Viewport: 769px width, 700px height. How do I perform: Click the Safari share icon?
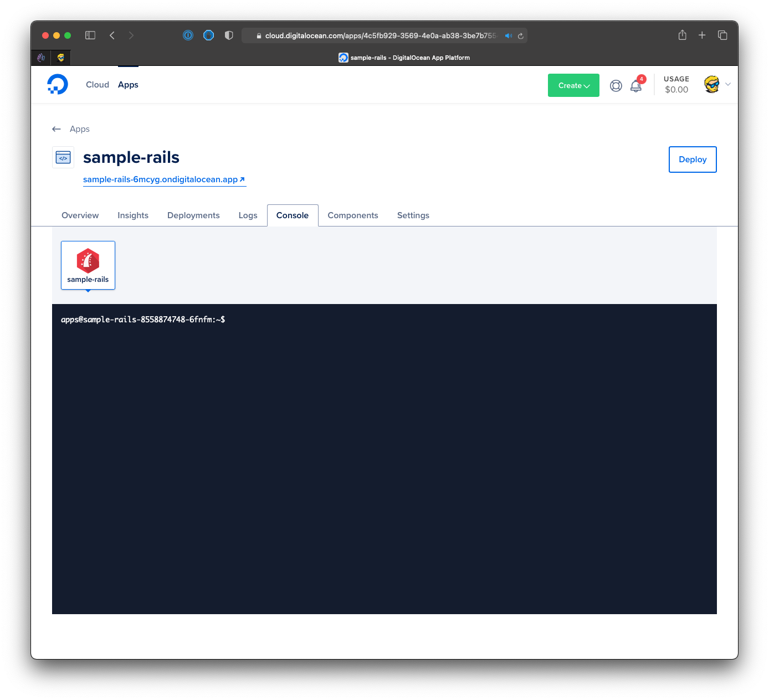(682, 35)
